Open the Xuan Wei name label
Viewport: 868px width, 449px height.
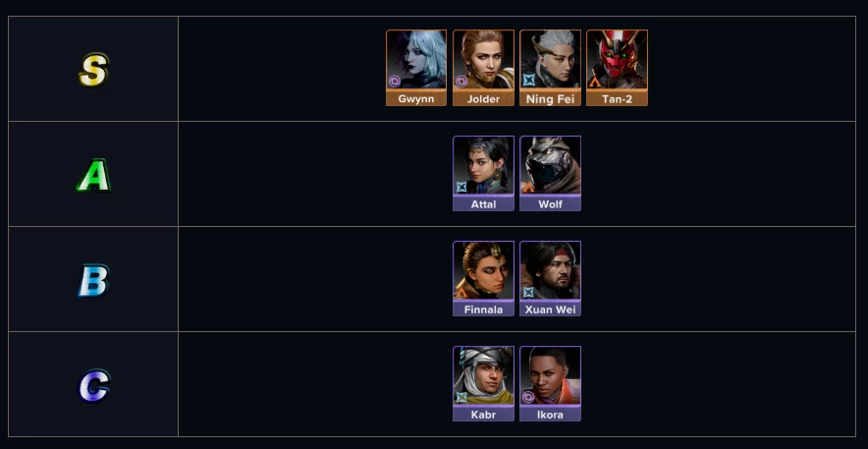(550, 309)
